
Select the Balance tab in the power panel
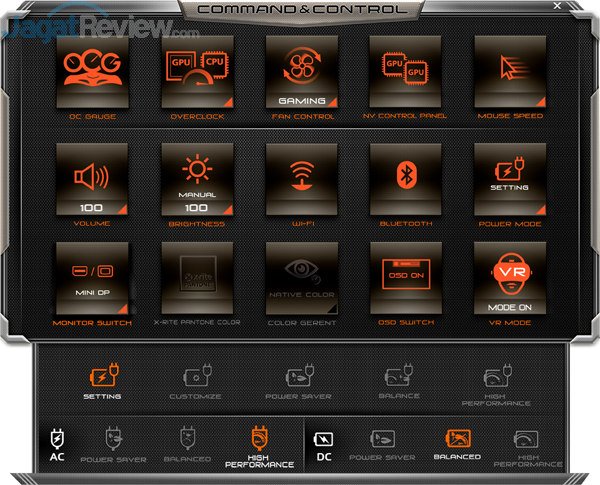pyautogui.click(x=397, y=383)
